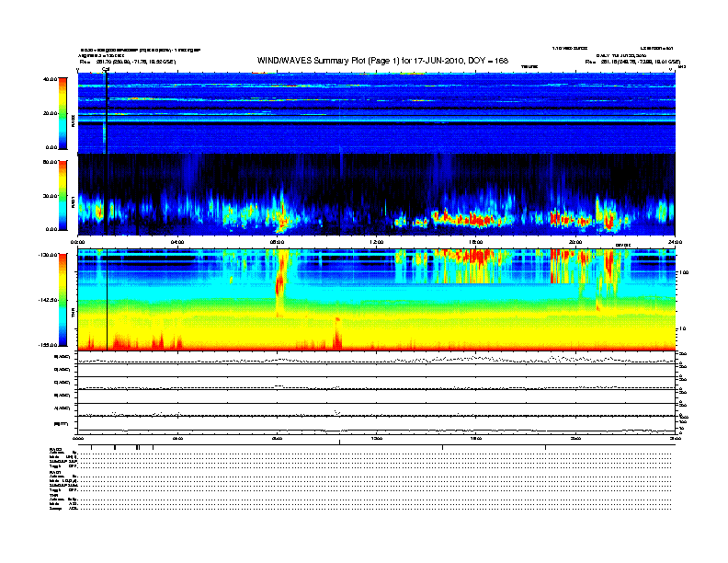728x563 pixels.
Task: Select the RAD1 spectrogram panel
Action: tap(377, 195)
